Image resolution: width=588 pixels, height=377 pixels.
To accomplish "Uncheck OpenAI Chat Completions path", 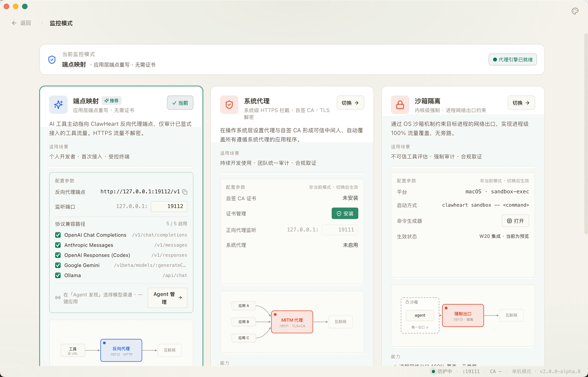I will click(58, 235).
